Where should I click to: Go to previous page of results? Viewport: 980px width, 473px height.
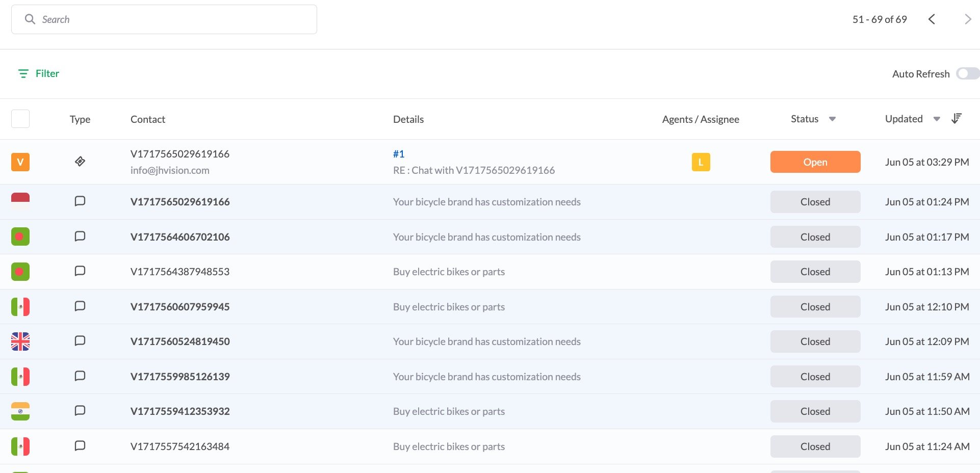[932, 19]
